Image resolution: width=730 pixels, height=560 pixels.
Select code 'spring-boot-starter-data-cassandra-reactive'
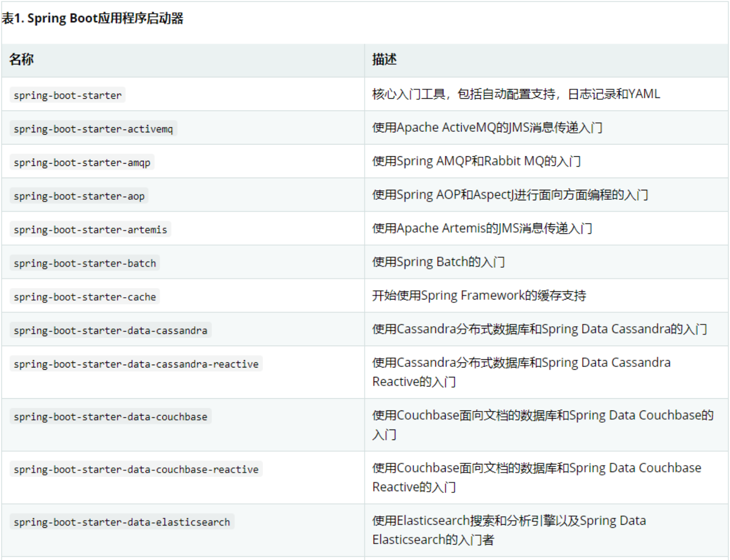coord(136,363)
